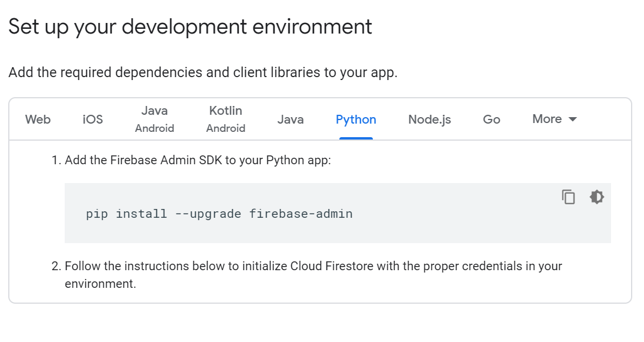The height and width of the screenshot is (342, 644).
Task: Click the pip install --upgrade firebase-admin command
Action: click(219, 214)
